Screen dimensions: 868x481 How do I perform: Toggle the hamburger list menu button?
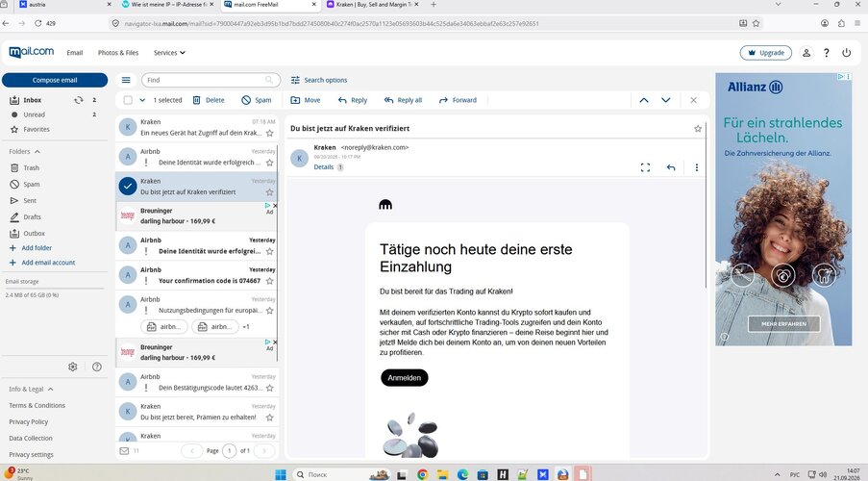coord(126,80)
